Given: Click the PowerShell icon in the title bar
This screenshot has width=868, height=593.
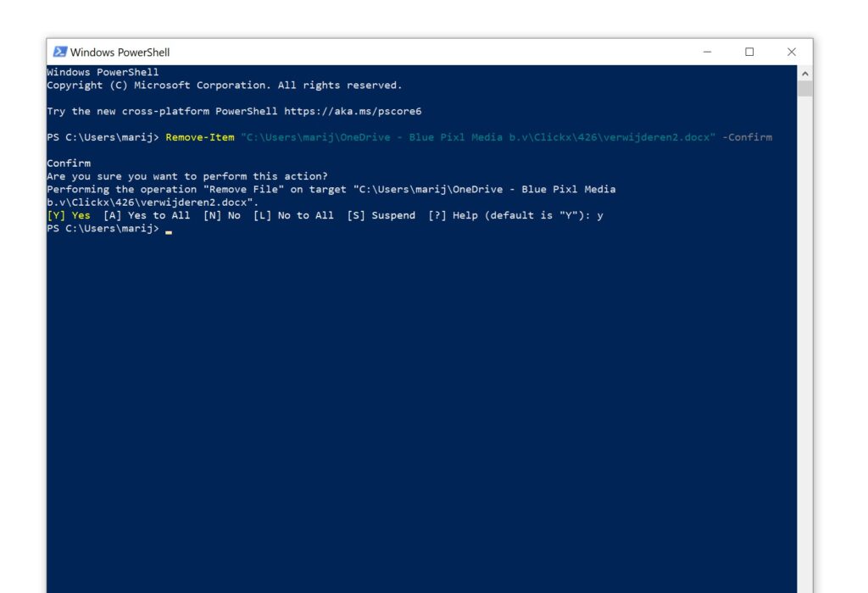Looking at the screenshot, I should tap(60, 52).
